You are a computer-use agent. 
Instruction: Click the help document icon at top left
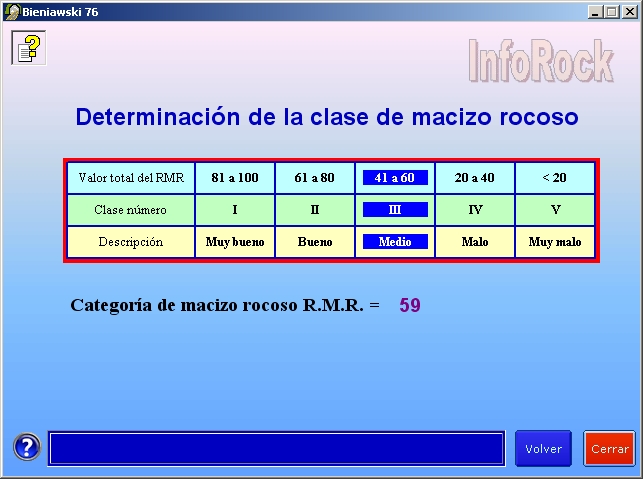pos(29,47)
